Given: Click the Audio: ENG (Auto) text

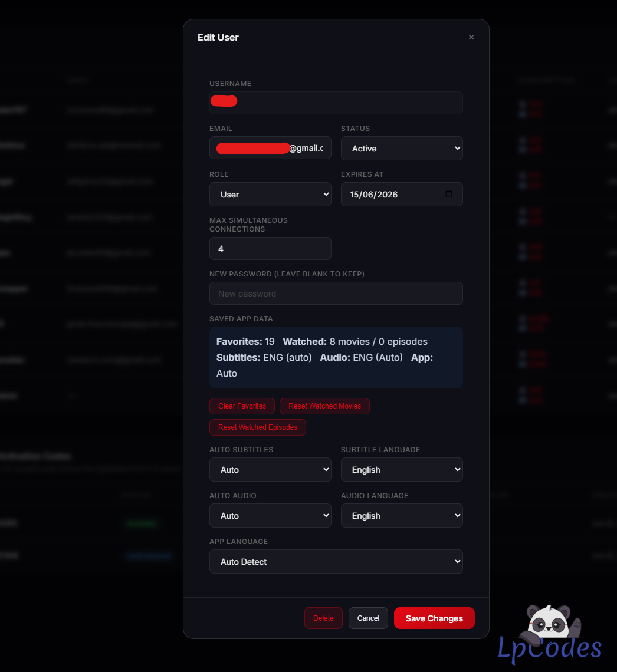Looking at the screenshot, I should pyautogui.click(x=361, y=357).
